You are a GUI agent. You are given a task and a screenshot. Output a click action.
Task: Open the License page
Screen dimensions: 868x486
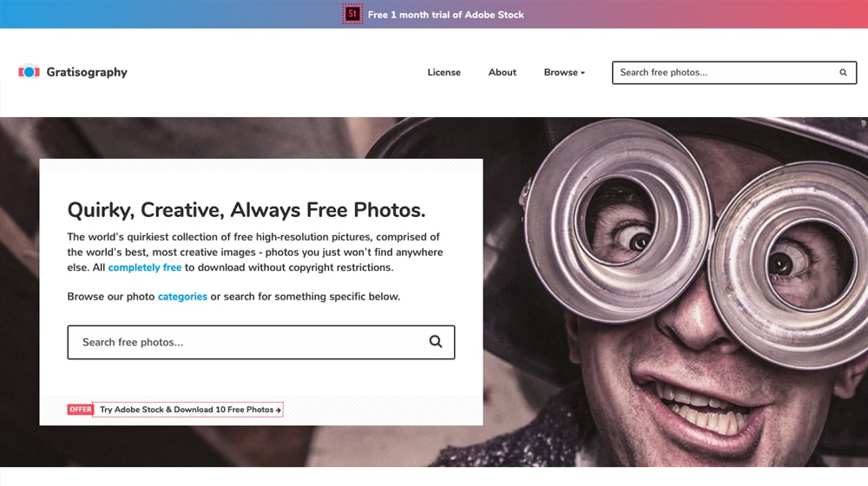pyautogui.click(x=444, y=73)
